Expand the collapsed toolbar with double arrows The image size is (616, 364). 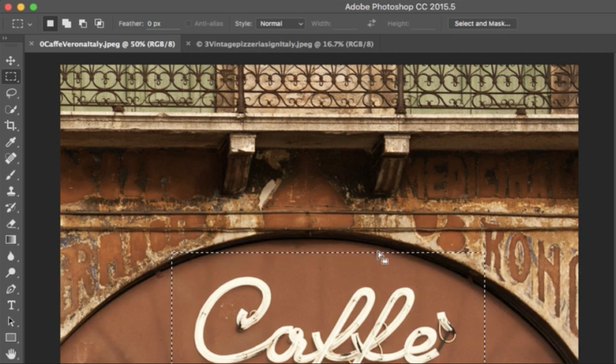(5, 38)
